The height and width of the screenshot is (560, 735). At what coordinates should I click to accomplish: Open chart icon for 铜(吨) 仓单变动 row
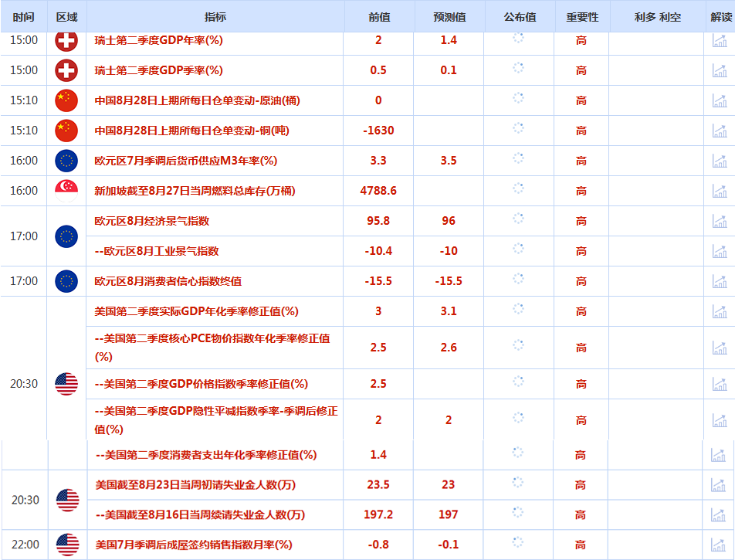[x=720, y=131]
